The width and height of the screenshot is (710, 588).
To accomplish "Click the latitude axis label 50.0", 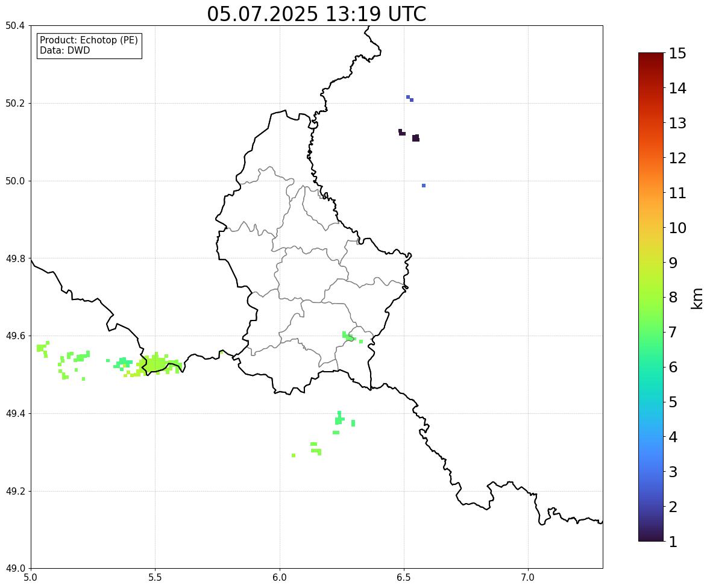I will 15,181.
